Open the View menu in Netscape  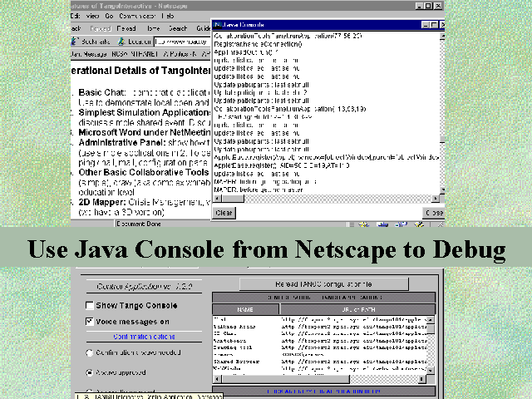click(92, 16)
